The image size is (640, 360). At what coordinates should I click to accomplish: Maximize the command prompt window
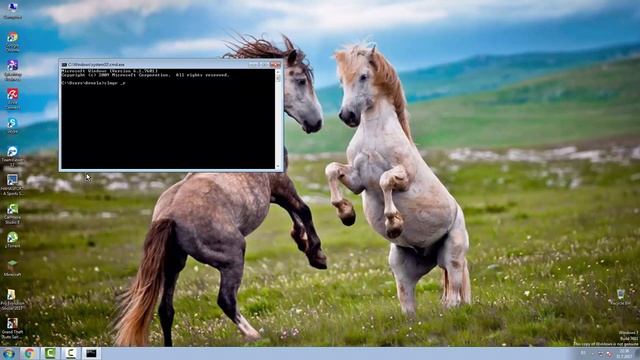pos(264,64)
